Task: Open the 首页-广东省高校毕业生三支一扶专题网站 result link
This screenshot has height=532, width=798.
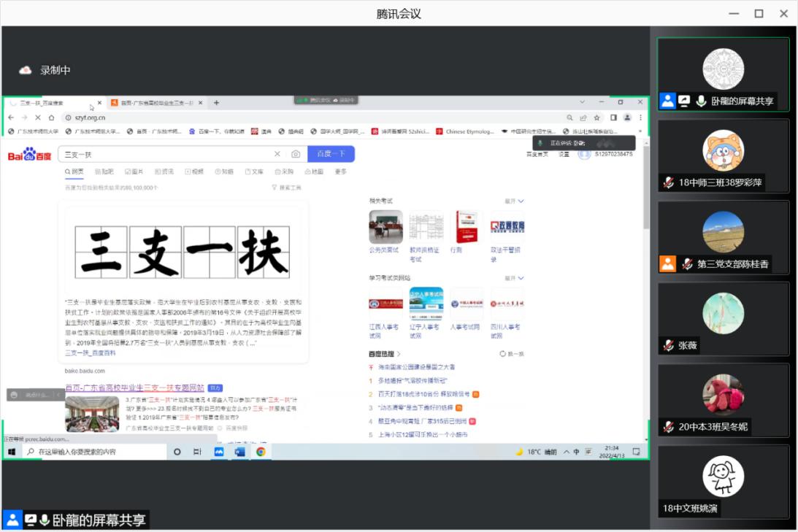Action: pos(135,388)
